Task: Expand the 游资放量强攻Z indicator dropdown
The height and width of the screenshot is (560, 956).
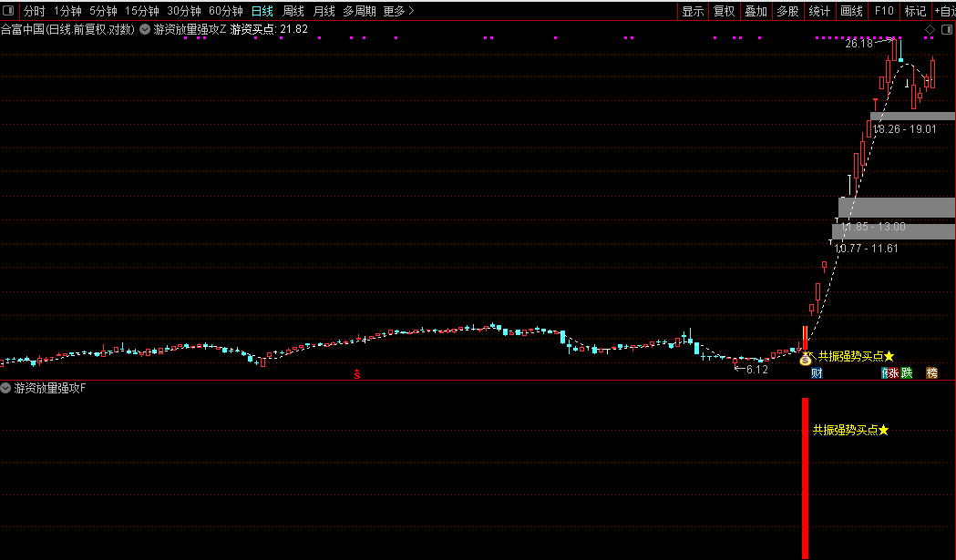Action: [x=145, y=29]
